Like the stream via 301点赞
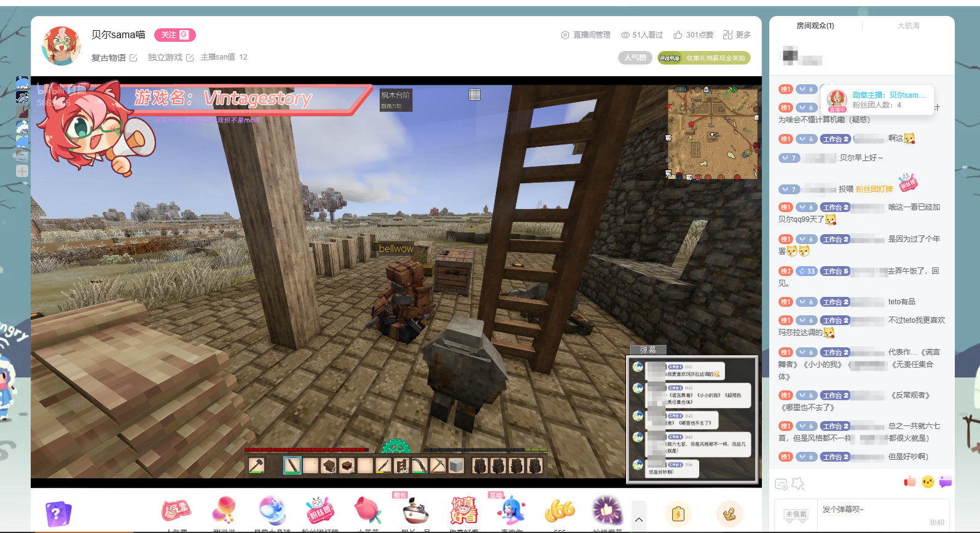The height and width of the screenshot is (533, 980). pos(693,35)
